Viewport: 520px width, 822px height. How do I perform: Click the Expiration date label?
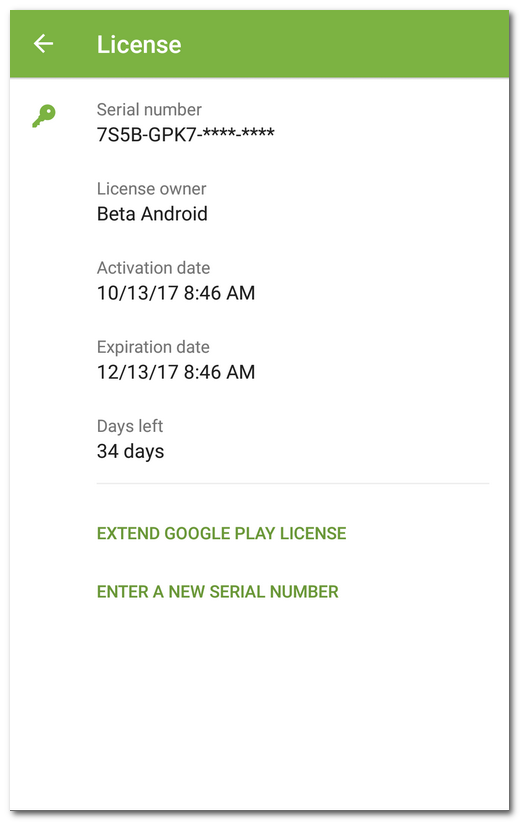coord(153,347)
